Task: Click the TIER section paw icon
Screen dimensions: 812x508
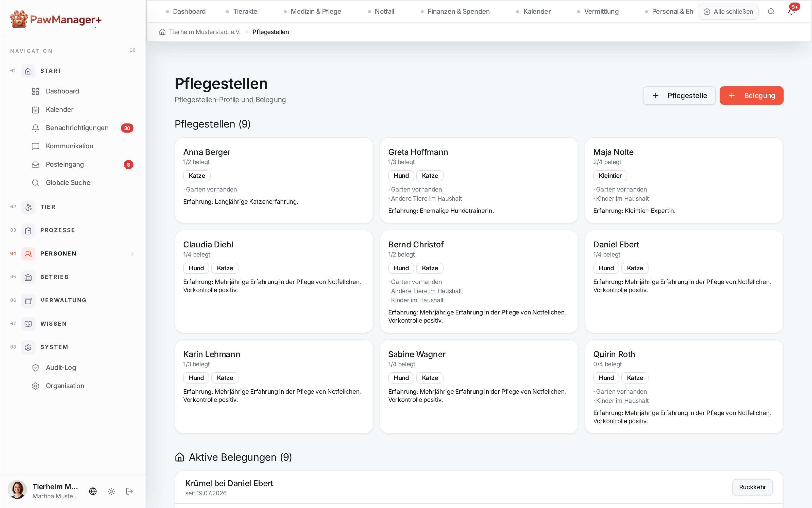Action: (28, 207)
